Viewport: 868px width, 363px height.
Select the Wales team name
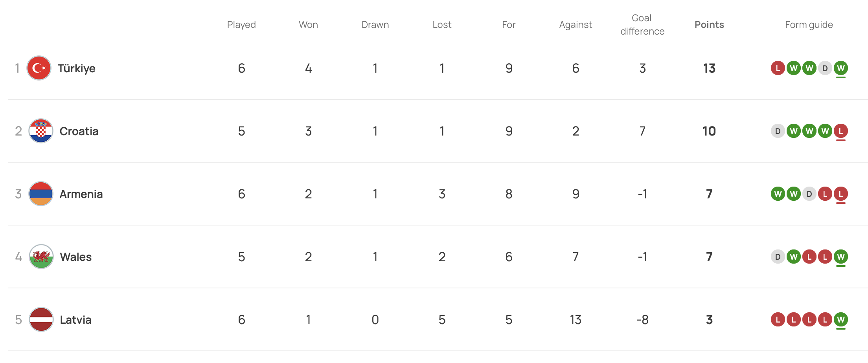[75, 257]
